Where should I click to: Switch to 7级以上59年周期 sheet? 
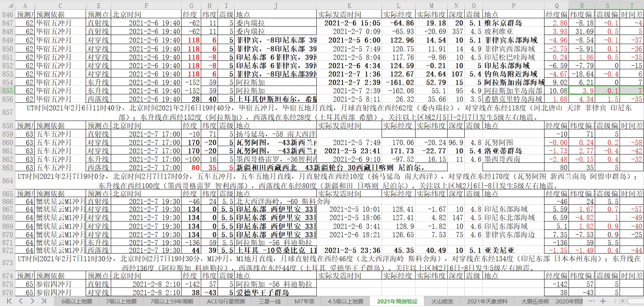click(x=172, y=301)
